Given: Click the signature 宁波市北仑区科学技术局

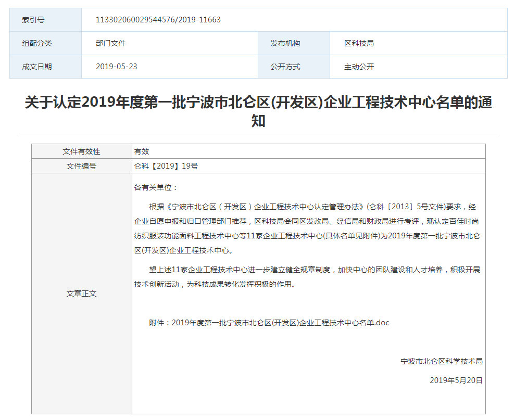Looking at the screenshot, I should pyautogui.click(x=442, y=361).
